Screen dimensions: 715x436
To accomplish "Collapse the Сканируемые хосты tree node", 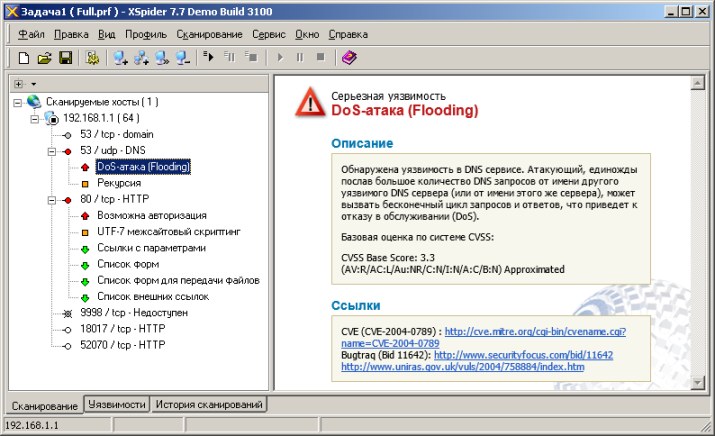I will (x=17, y=103).
